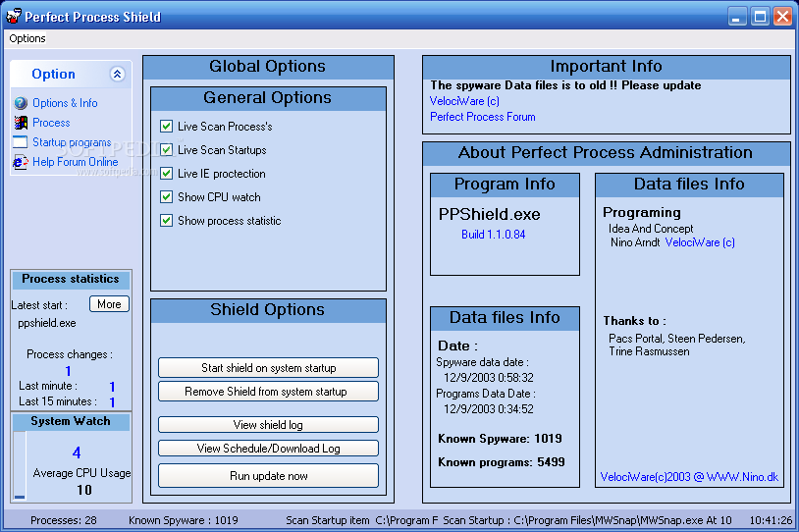Maximize the Perfect Process Shield window
The image size is (799, 532).
[760, 17]
